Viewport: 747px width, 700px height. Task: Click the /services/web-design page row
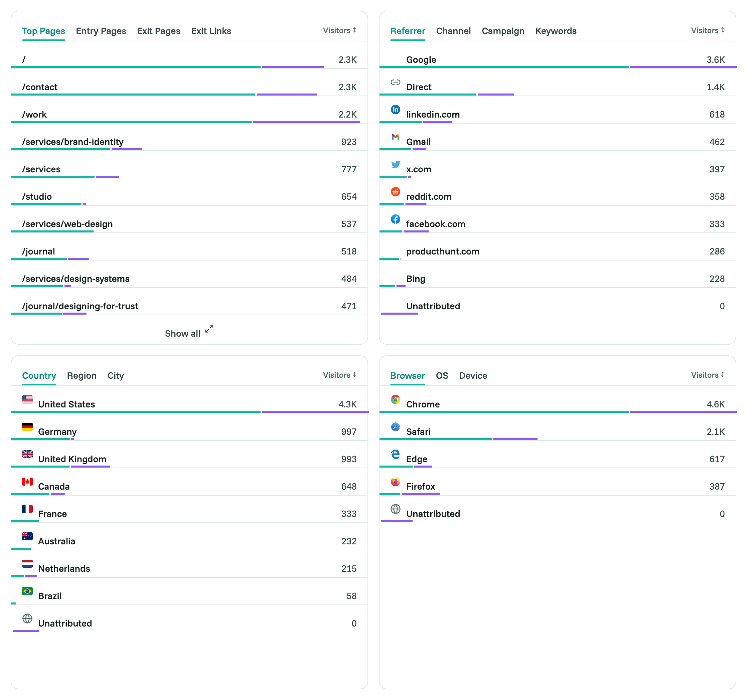click(x=189, y=220)
